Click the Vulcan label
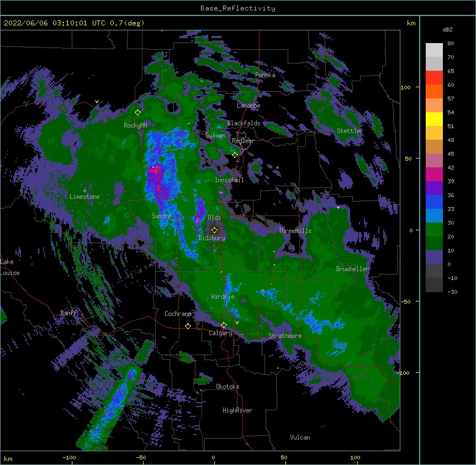The height and width of the screenshot is (465, 476). 300,437
